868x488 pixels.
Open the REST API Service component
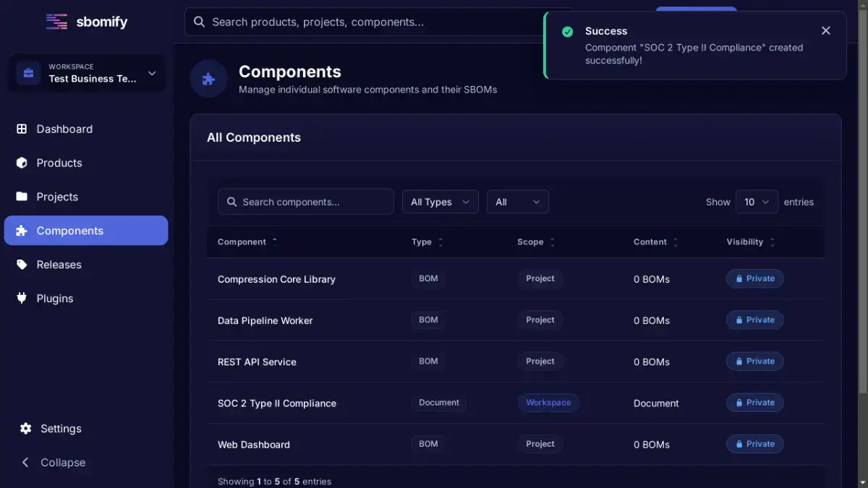(x=257, y=361)
